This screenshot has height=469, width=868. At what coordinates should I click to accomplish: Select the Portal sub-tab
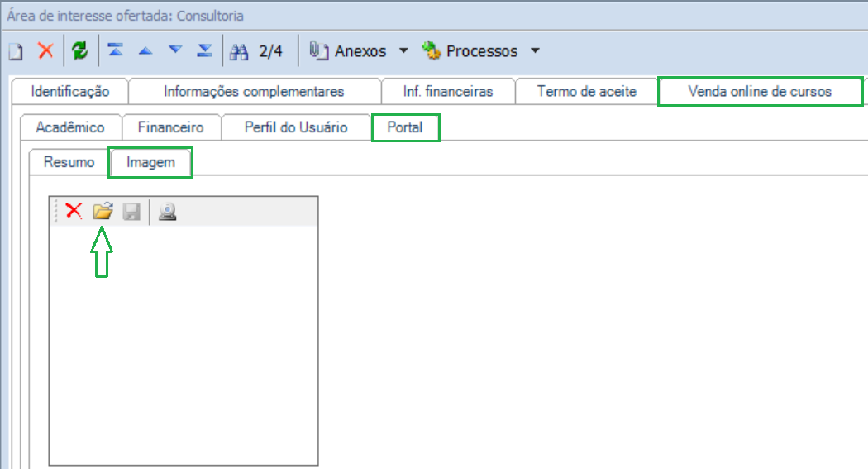click(405, 127)
